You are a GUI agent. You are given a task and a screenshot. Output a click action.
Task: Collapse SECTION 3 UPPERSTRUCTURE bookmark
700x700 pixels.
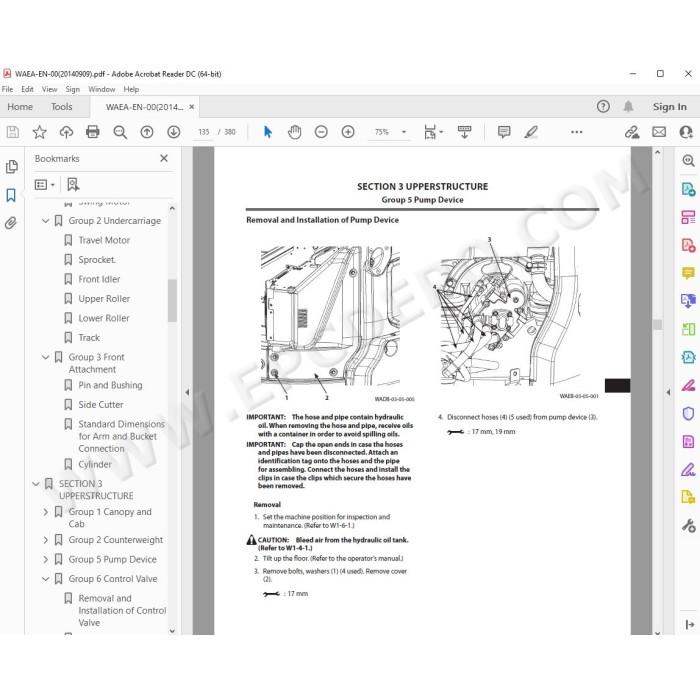click(36, 483)
